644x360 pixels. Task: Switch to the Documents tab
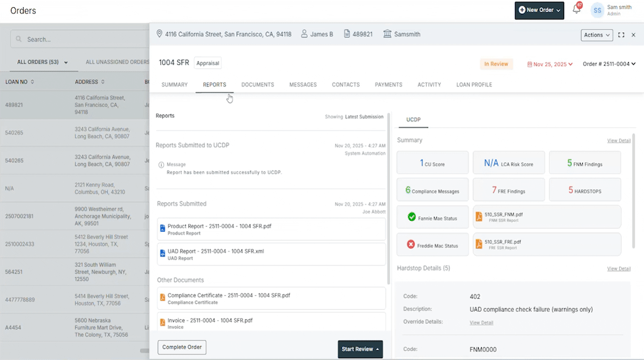[x=258, y=85]
